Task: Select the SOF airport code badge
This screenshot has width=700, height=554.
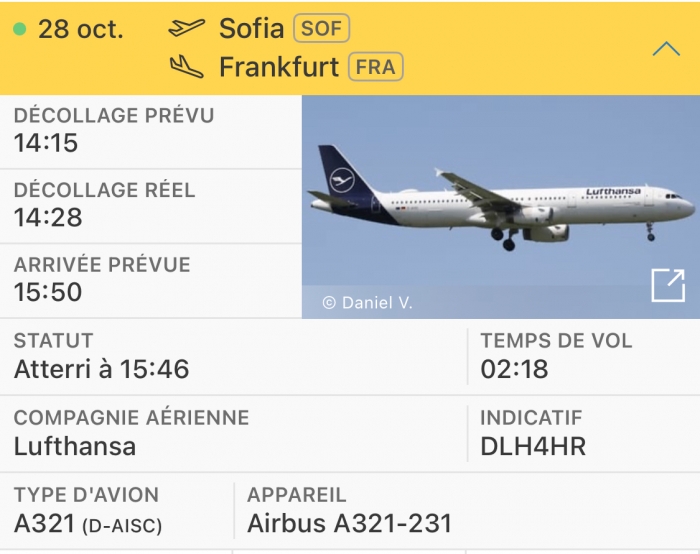Action: pyautogui.click(x=321, y=28)
